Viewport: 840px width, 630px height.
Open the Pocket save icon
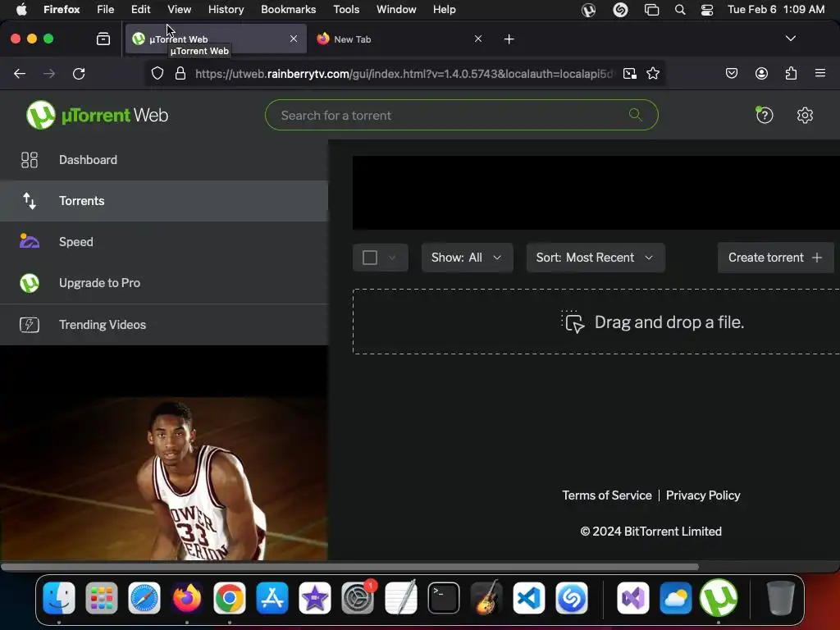[731, 73]
